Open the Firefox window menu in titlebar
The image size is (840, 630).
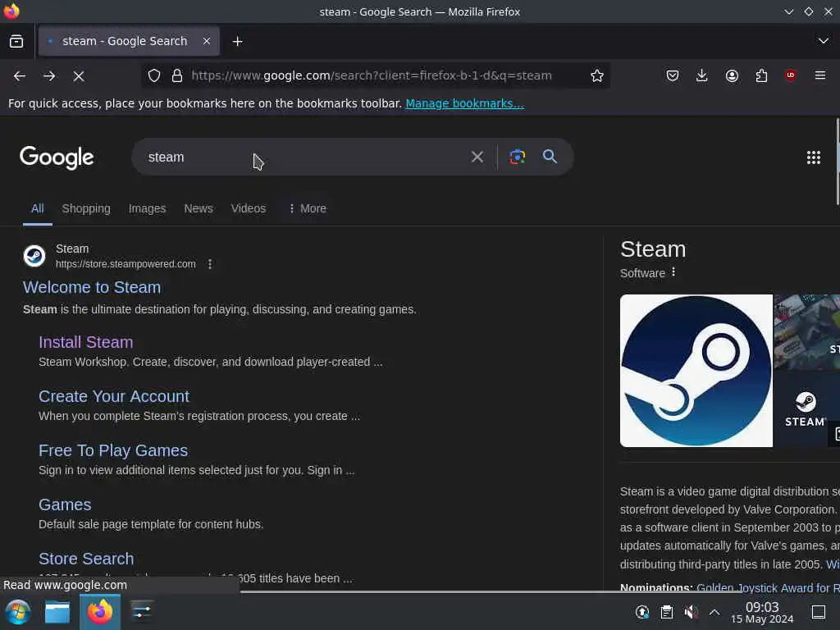click(11, 11)
